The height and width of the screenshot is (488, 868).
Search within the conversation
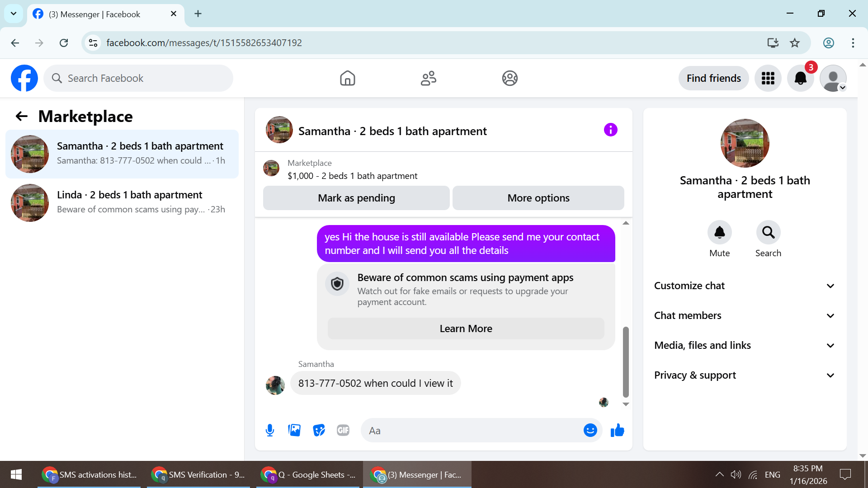pos(768,232)
